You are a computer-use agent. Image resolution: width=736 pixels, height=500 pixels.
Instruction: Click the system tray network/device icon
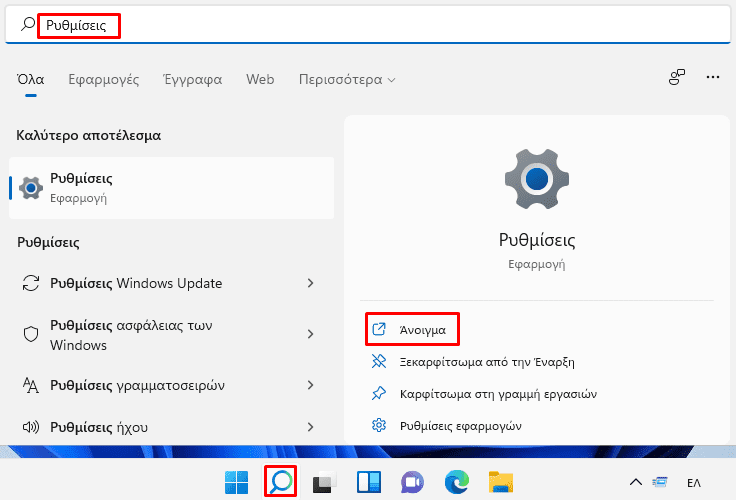660,482
